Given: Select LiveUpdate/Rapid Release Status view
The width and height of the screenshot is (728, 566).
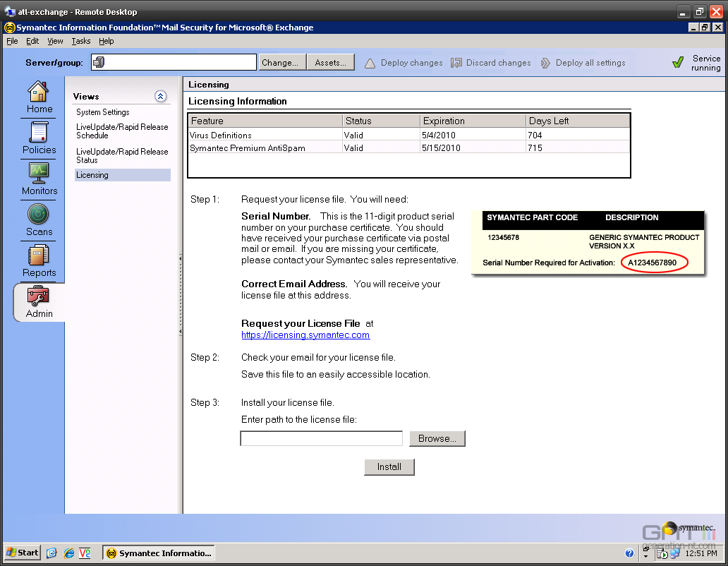Looking at the screenshot, I should click(x=122, y=155).
